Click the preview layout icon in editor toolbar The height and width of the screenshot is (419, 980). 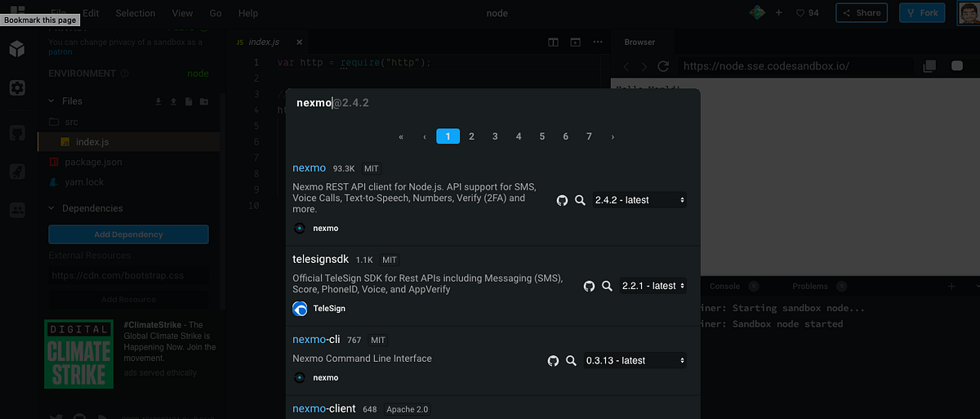click(575, 42)
